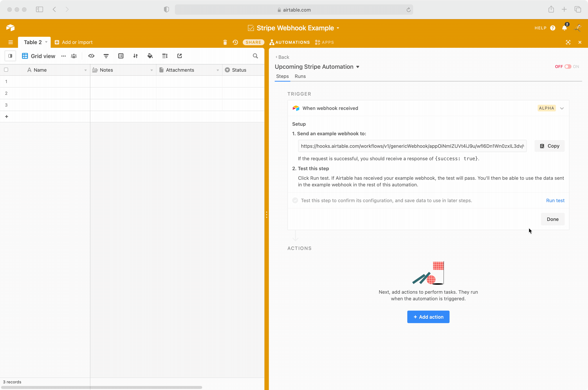Image resolution: width=588 pixels, height=390 pixels.
Task: Open the Table 2 tab
Action: point(33,42)
